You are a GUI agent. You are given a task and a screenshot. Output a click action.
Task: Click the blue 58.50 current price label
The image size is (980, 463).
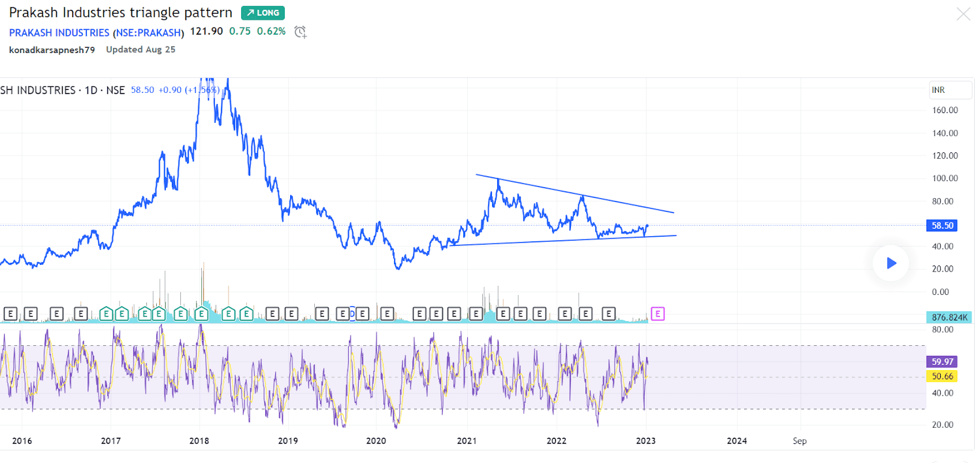941,225
